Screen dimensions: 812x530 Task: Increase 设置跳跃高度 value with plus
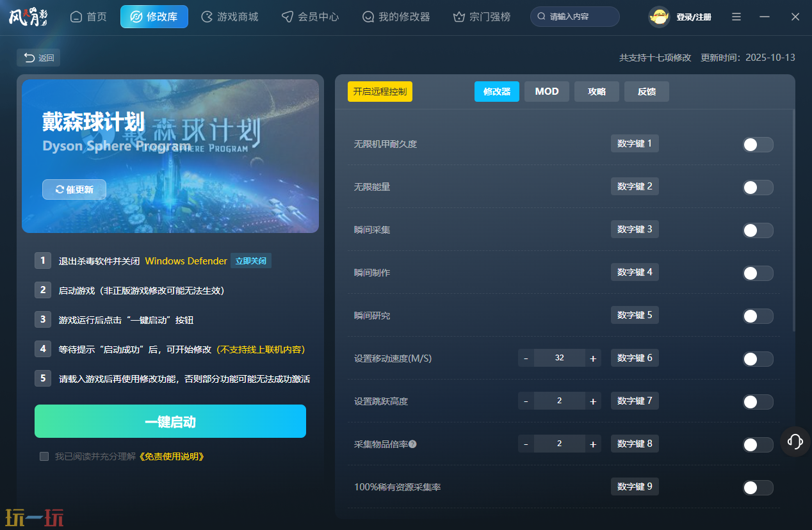click(593, 401)
